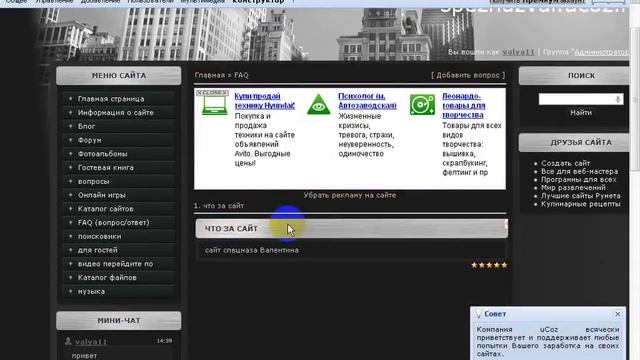Open Купи/продай технику Hyundai ad link
Viewport: 640px width, 360px height.
pos(264,101)
